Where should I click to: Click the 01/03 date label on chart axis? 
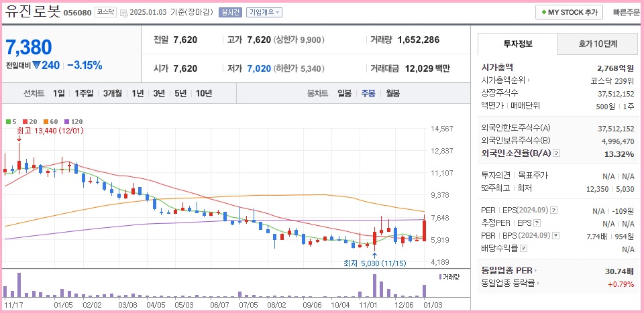click(x=434, y=305)
